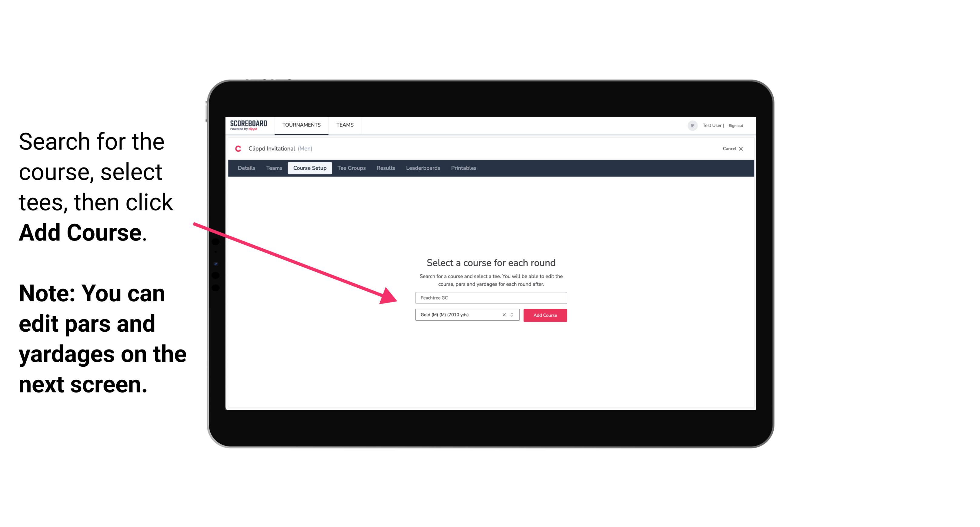Open the course search dropdown

489,297
